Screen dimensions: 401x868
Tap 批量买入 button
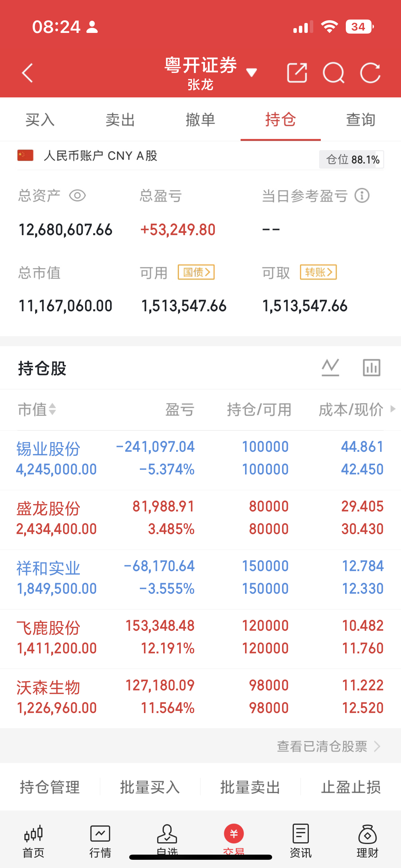(x=150, y=787)
